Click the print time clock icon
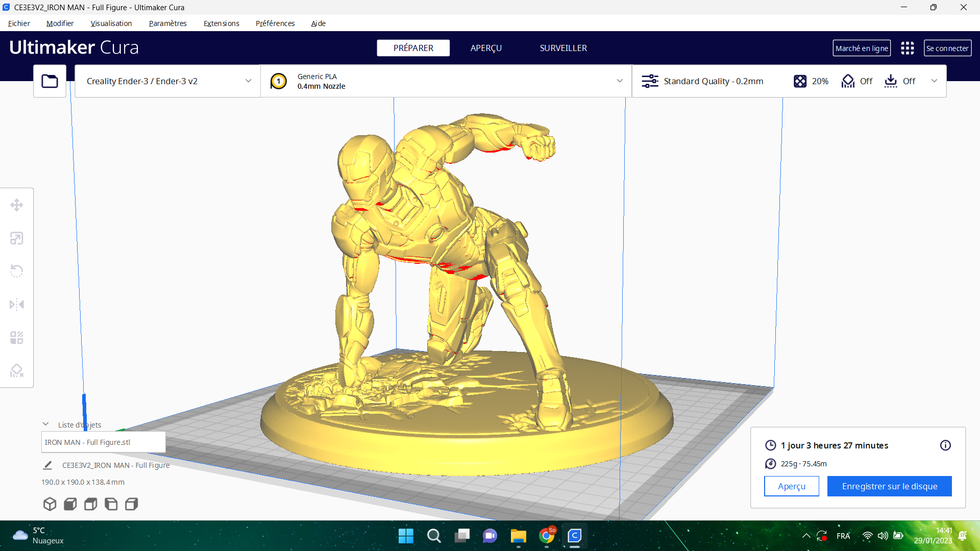The width and height of the screenshot is (980, 551). coord(771,445)
